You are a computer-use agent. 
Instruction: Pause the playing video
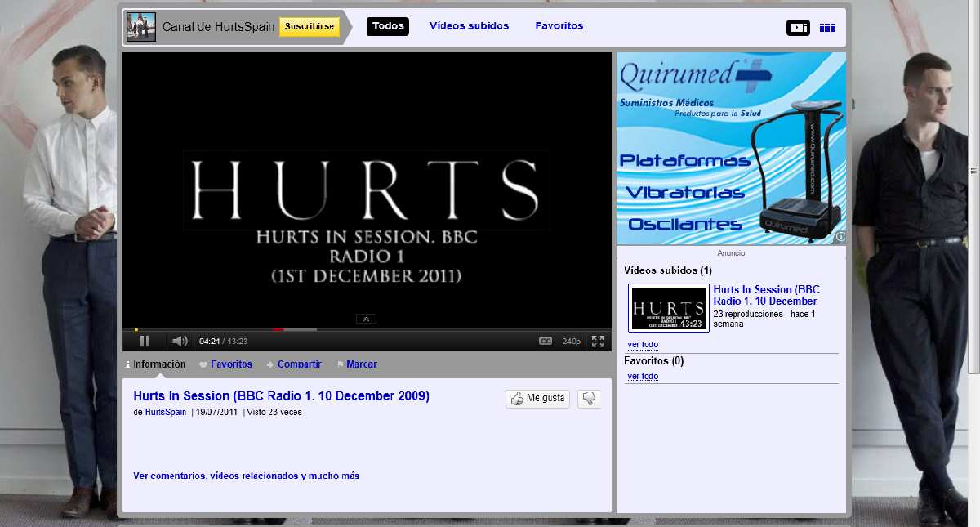143,341
